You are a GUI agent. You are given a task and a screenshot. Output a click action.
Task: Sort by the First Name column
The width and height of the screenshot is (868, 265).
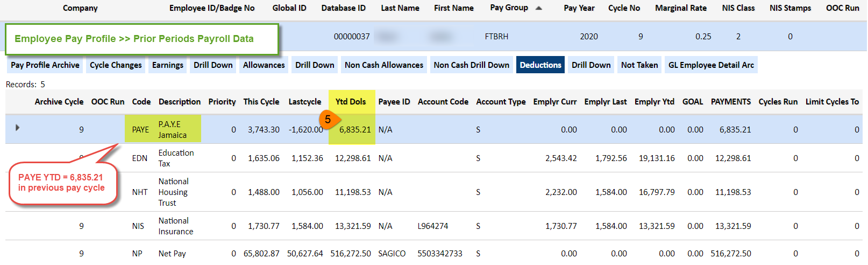click(x=454, y=8)
